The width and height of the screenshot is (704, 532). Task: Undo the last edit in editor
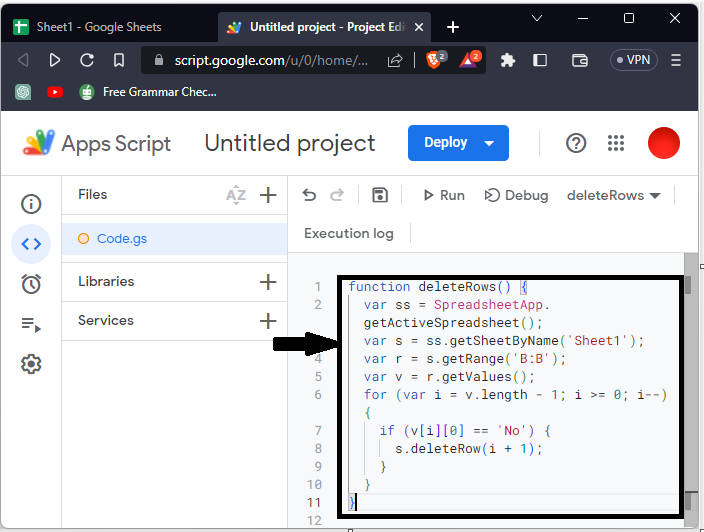(310, 195)
